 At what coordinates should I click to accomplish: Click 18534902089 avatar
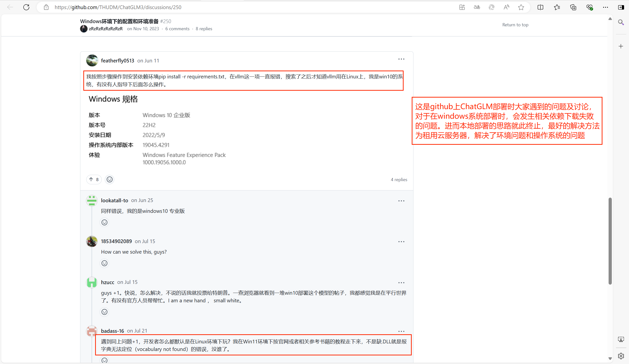click(x=92, y=241)
